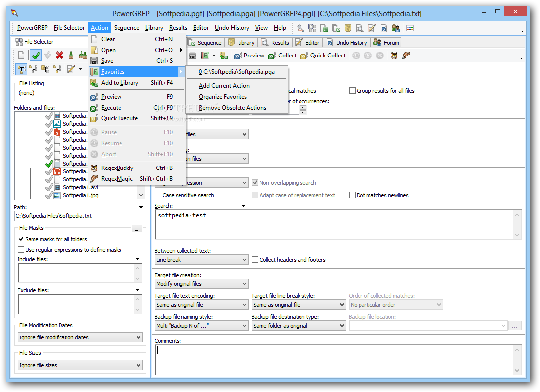Click the fourth folder tree view icon

(x=57, y=69)
